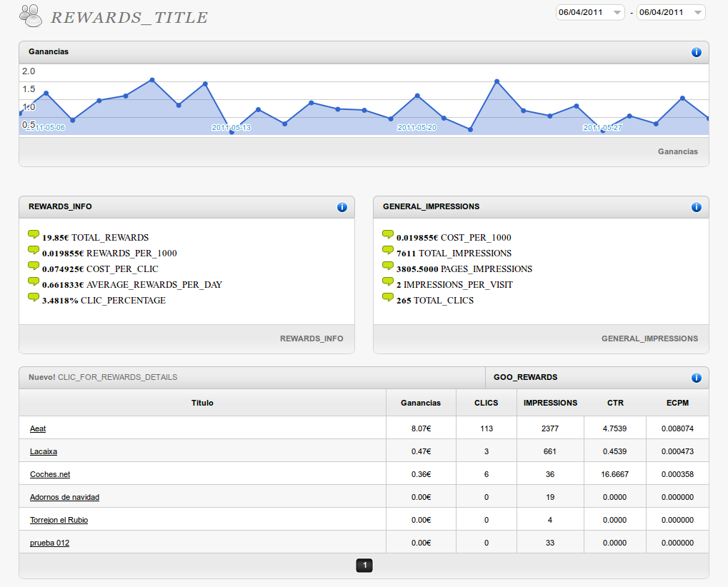
Task: Click the 2011-05-20 marker on the chart
Action: point(417,128)
